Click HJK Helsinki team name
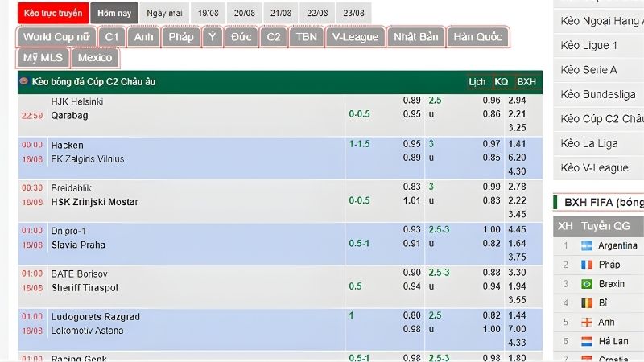 (x=76, y=101)
